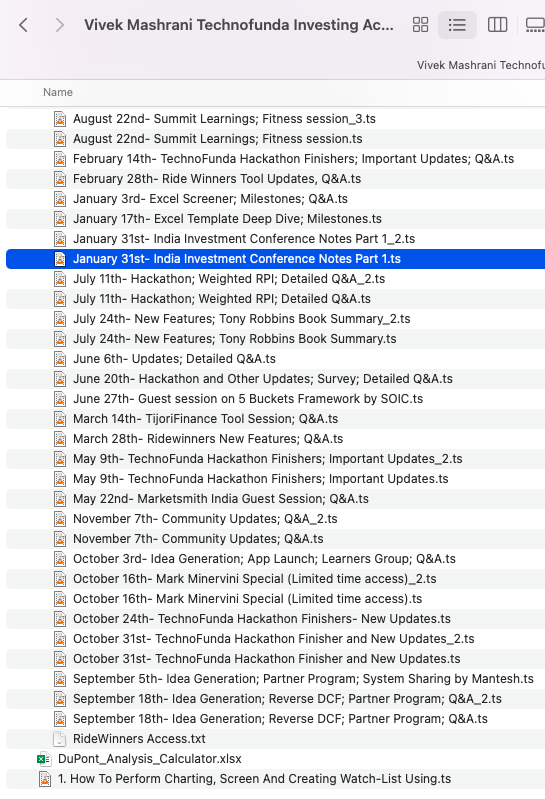Image resolution: width=545 pixels, height=799 pixels.
Task: Select October 24th- TechnoFunda Hackathon Finishers- New Updates.ts
Action: click(262, 619)
